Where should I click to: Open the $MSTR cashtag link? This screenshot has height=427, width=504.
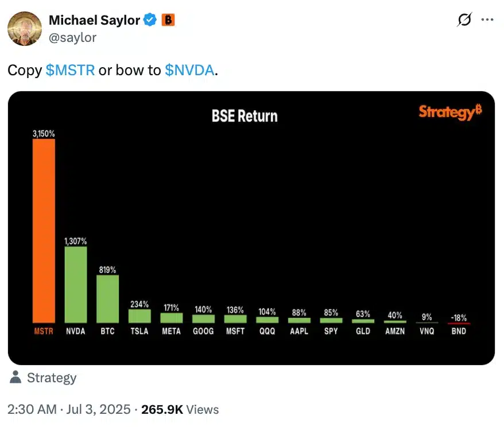[70, 70]
